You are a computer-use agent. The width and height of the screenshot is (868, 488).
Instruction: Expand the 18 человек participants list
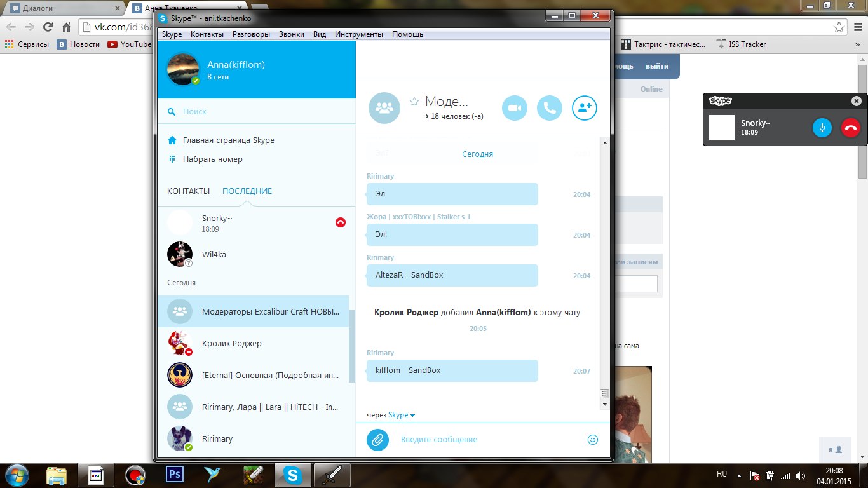(x=454, y=116)
